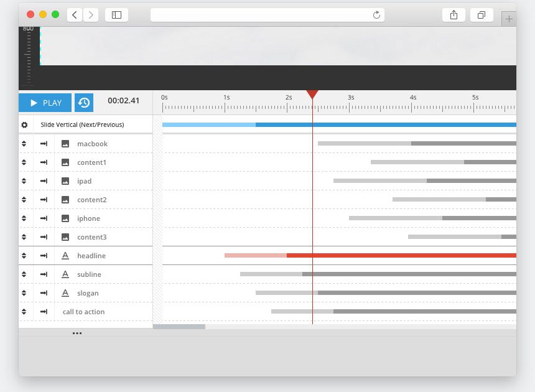Select the subline layer name

pos(89,274)
